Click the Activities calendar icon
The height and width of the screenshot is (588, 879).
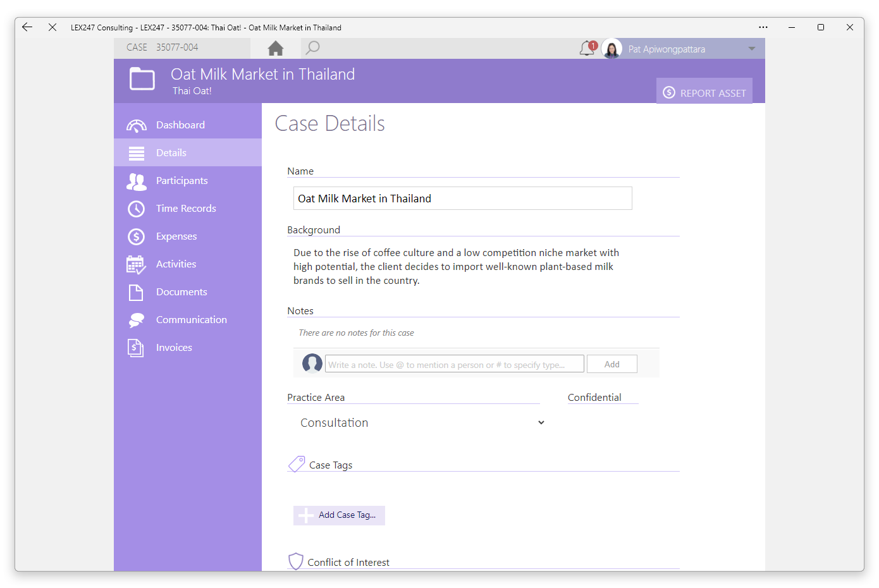tap(136, 264)
